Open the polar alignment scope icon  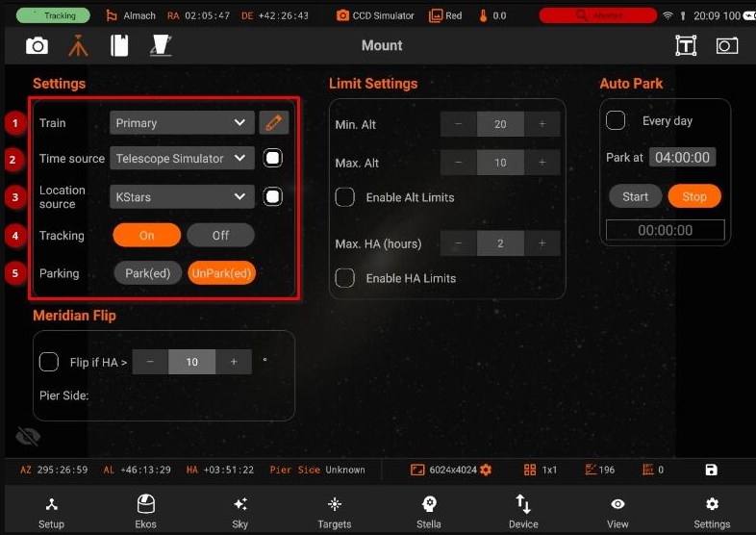pyautogui.click(x=161, y=46)
